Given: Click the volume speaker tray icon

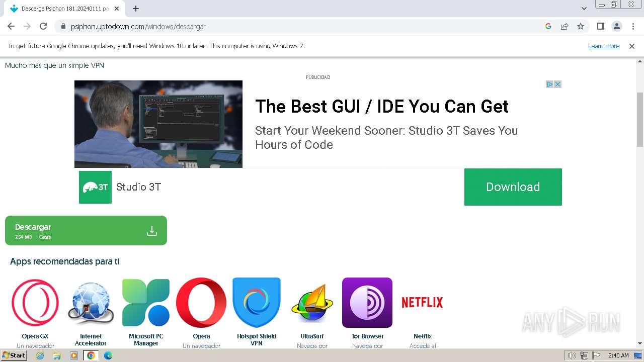Looking at the screenshot, I should [x=572, y=355].
